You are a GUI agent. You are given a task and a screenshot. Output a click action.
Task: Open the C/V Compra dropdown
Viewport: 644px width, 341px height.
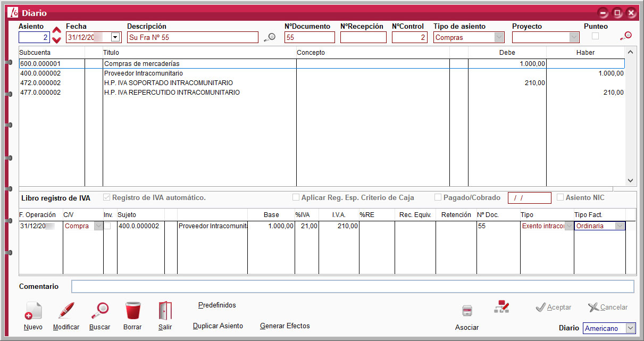[x=98, y=226]
